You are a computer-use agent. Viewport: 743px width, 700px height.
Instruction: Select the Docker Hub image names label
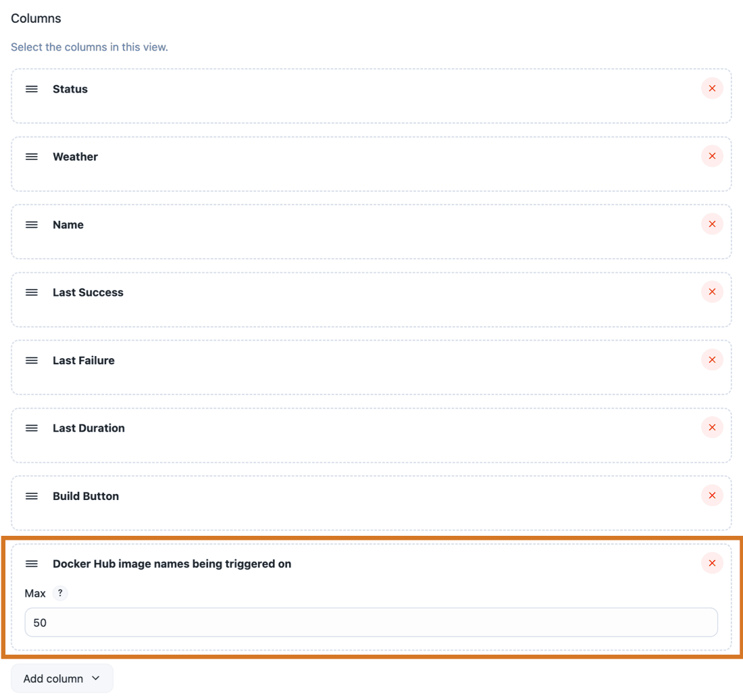172,564
